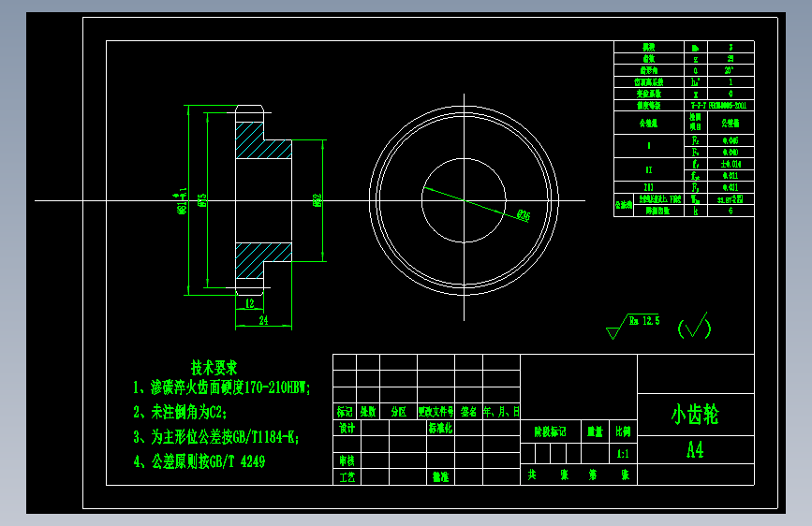Click the 0.045 tolerance value in gear table

coord(731,140)
